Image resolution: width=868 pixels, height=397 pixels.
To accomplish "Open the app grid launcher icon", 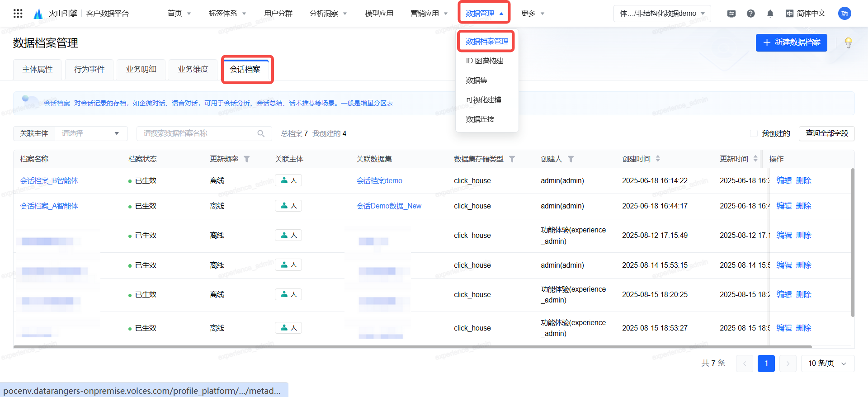I will coord(18,14).
